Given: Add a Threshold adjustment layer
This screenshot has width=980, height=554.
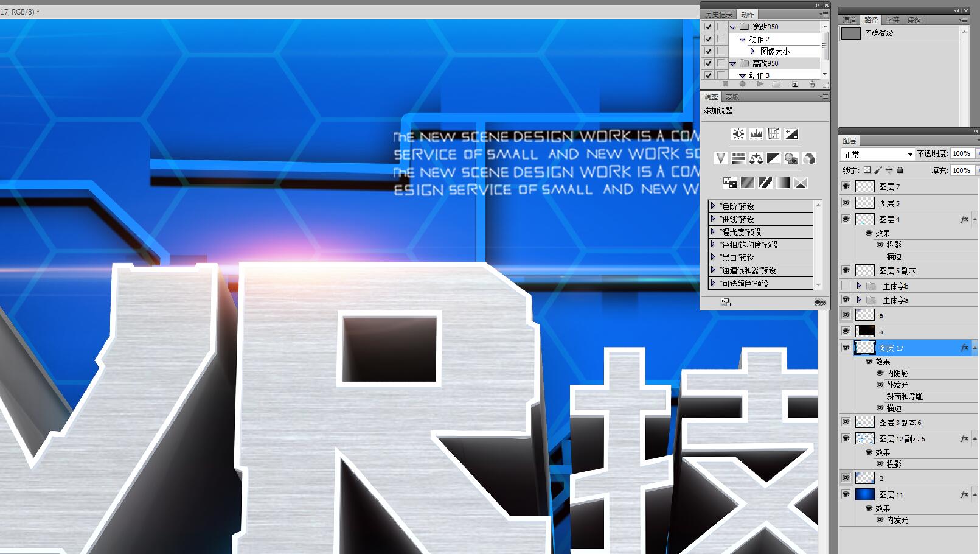Looking at the screenshot, I should (x=765, y=183).
